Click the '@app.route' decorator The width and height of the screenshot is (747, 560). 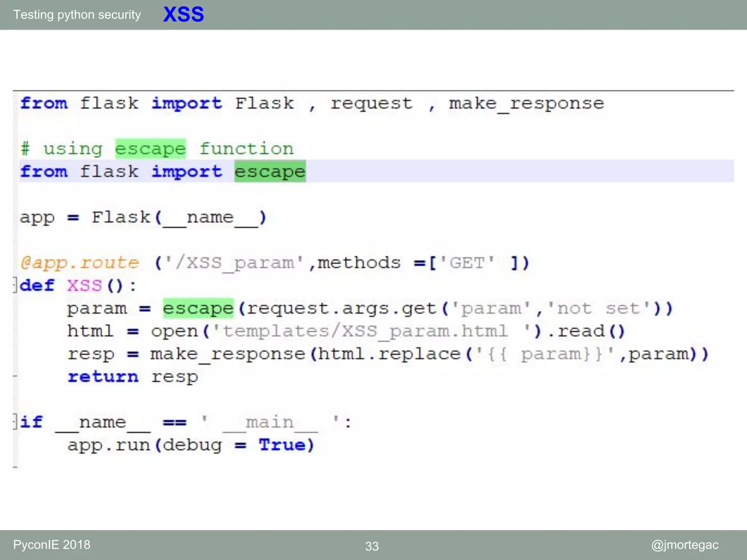tap(80, 263)
